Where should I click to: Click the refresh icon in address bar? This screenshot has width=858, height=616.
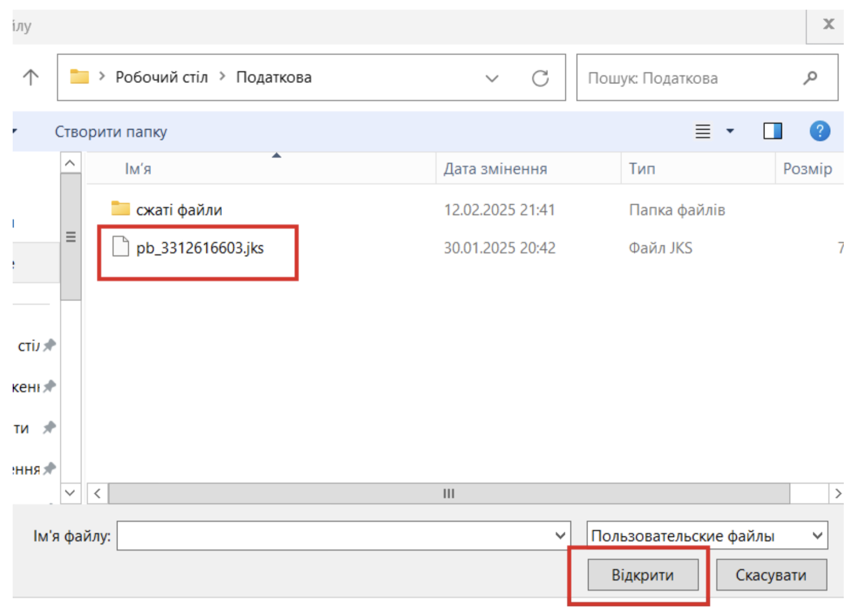coord(540,78)
